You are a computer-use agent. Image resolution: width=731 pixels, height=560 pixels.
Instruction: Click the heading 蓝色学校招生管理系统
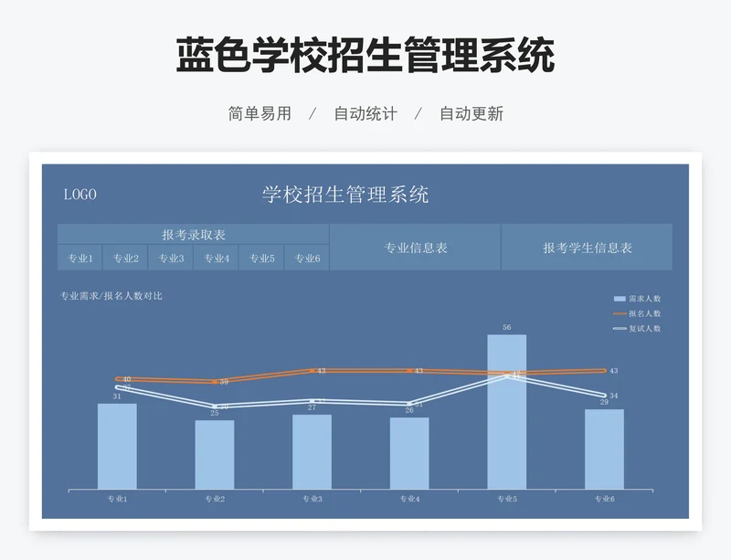click(x=365, y=55)
